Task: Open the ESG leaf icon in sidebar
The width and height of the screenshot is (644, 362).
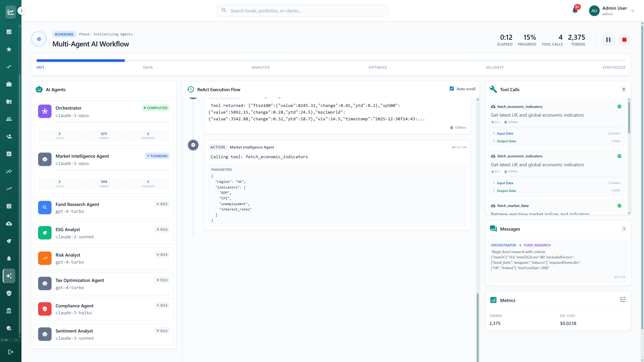Action: [x=9, y=241]
